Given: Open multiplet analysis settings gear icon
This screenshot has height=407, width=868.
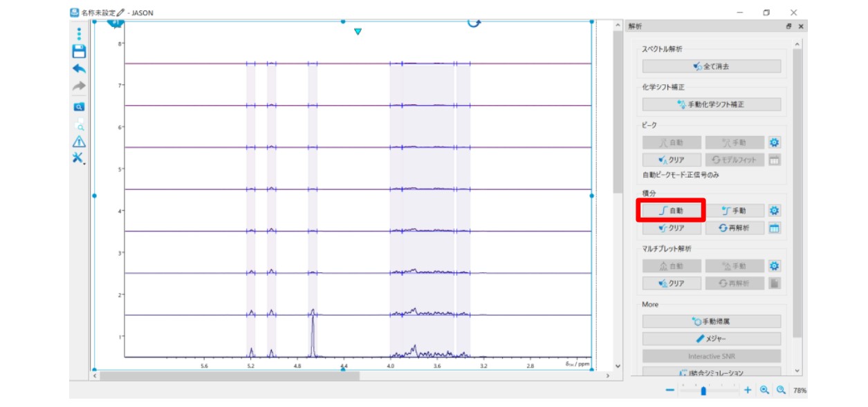Looking at the screenshot, I should tap(775, 266).
